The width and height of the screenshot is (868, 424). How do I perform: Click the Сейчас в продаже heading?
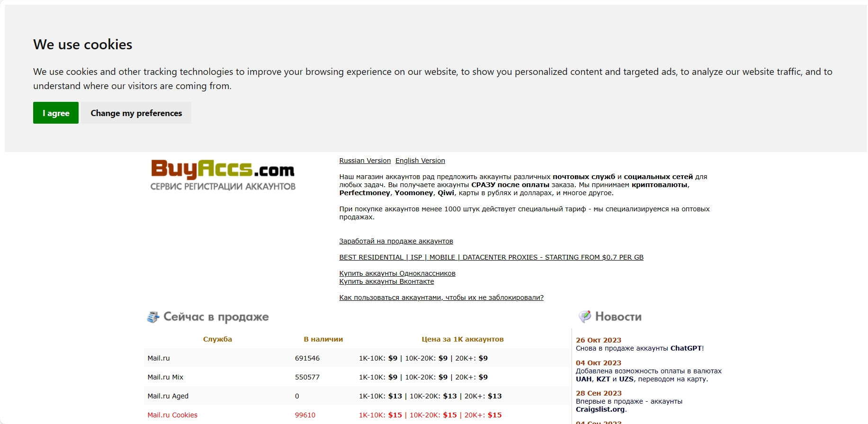[216, 317]
